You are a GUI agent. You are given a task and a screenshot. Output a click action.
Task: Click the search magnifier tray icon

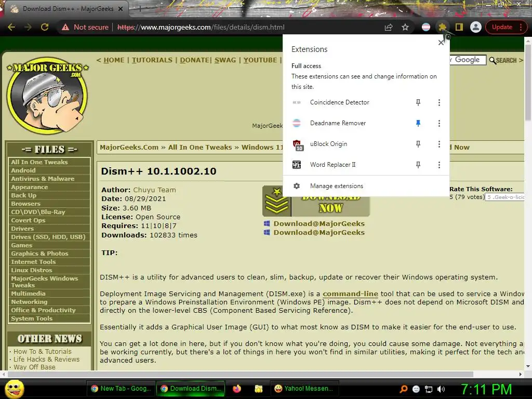[x=403, y=389]
